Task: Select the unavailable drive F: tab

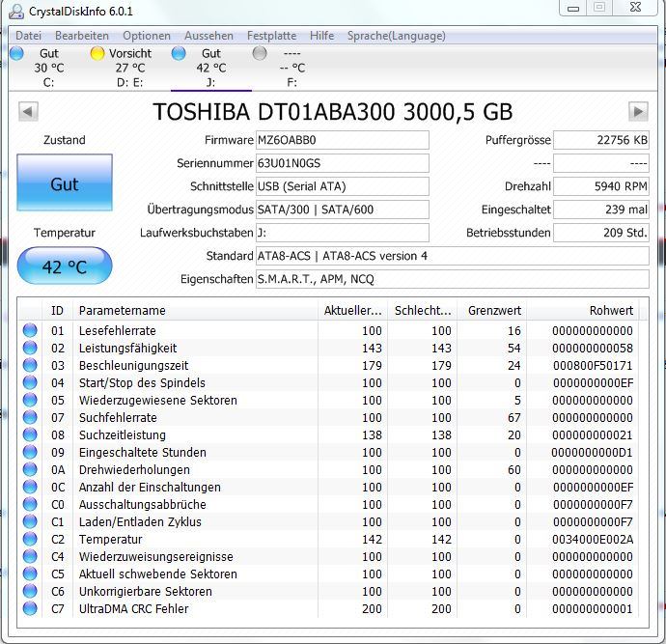Action: click(x=292, y=68)
